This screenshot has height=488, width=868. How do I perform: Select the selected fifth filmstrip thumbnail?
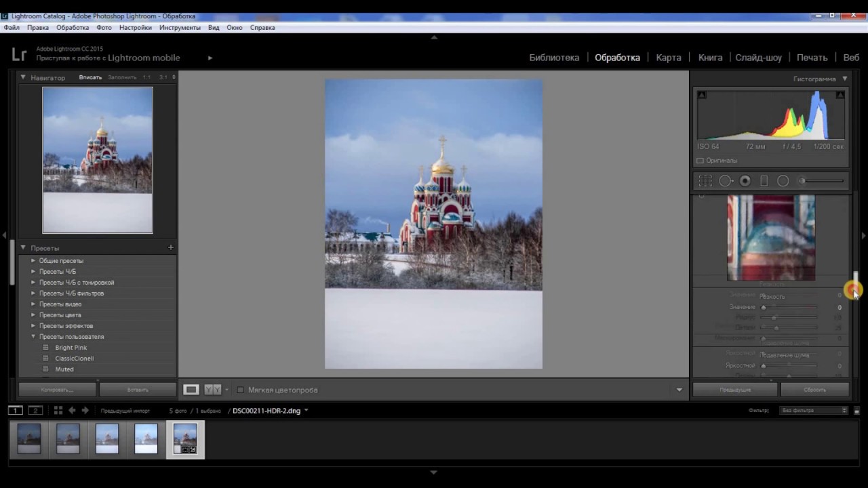point(185,439)
